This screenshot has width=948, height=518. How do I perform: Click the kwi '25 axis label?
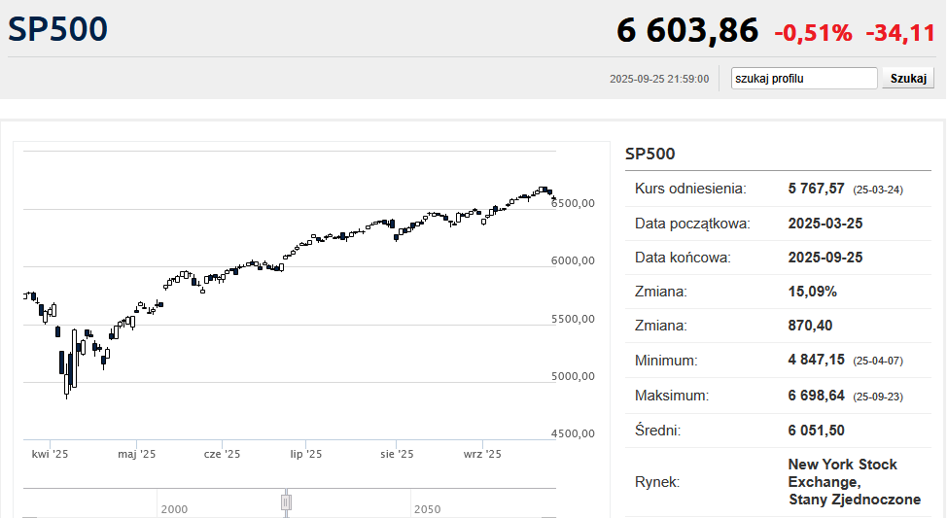click(x=49, y=454)
